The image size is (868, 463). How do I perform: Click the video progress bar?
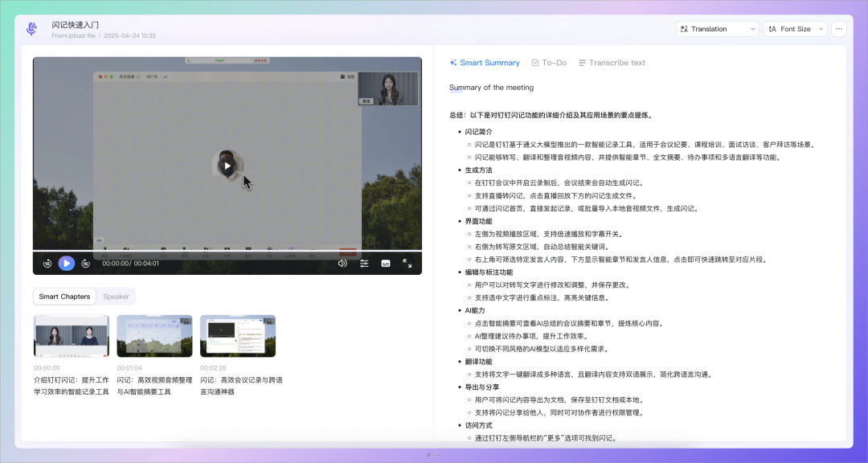tap(227, 251)
